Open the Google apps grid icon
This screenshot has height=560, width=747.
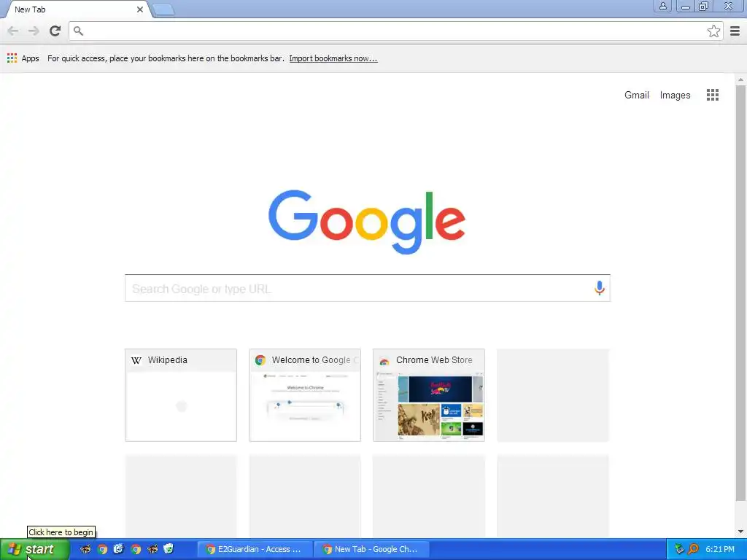712,95
